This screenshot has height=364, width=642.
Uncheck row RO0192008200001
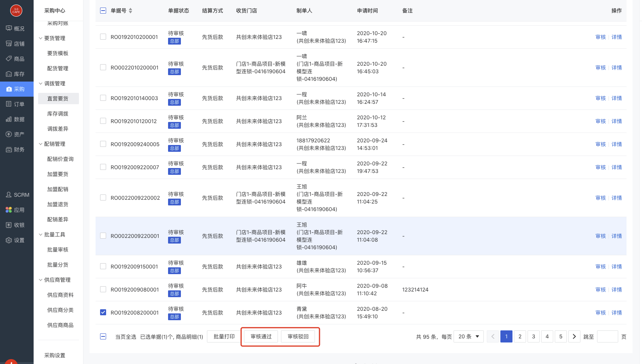coord(103,312)
